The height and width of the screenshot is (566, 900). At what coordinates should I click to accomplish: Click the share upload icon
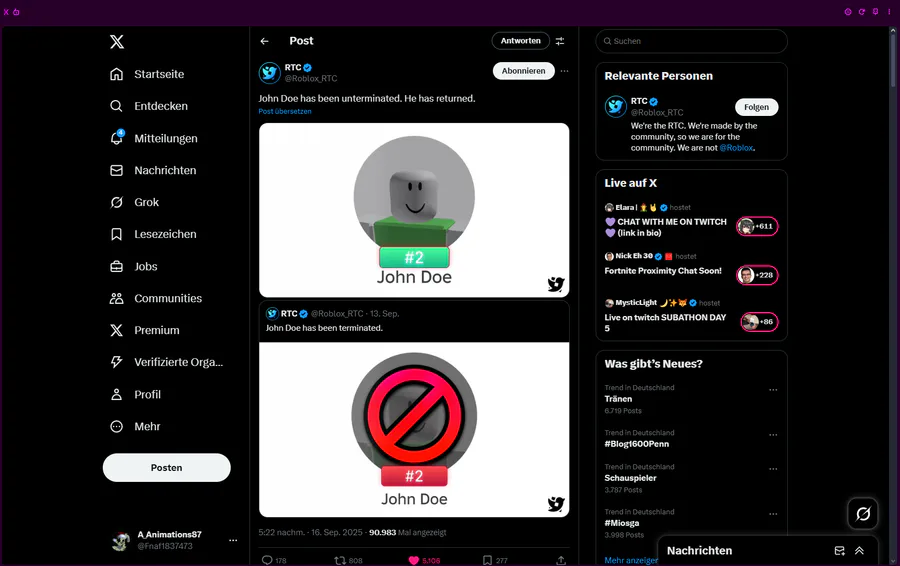pyautogui.click(x=561, y=560)
